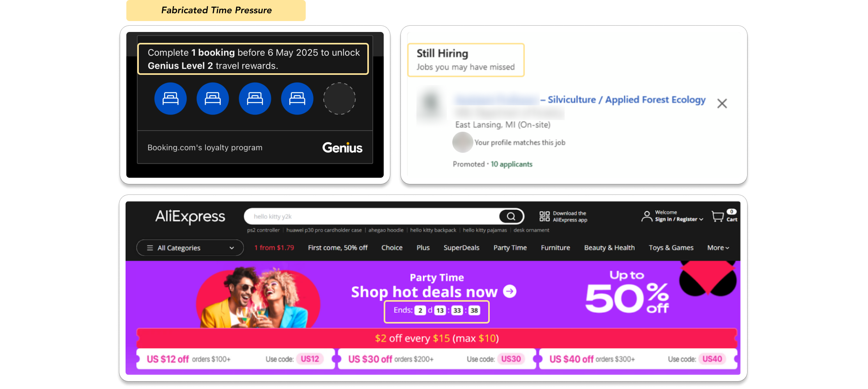Image resolution: width=868 pixels, height=389 pixels.
Task: Open the SuperDeals tab
Action: tap(461, 248)
